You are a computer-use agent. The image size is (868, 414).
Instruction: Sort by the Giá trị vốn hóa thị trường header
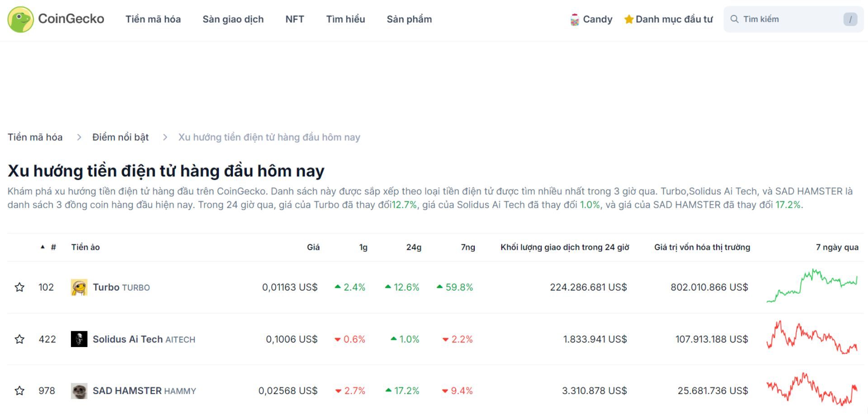pyautogui.click(x=702, y=247)
